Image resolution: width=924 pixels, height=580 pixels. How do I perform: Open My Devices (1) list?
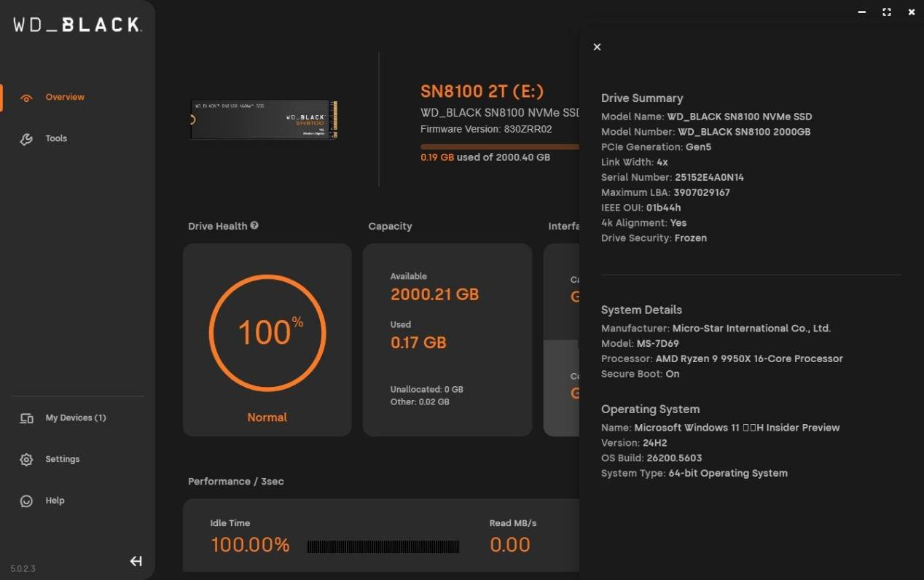coord(76,418)
